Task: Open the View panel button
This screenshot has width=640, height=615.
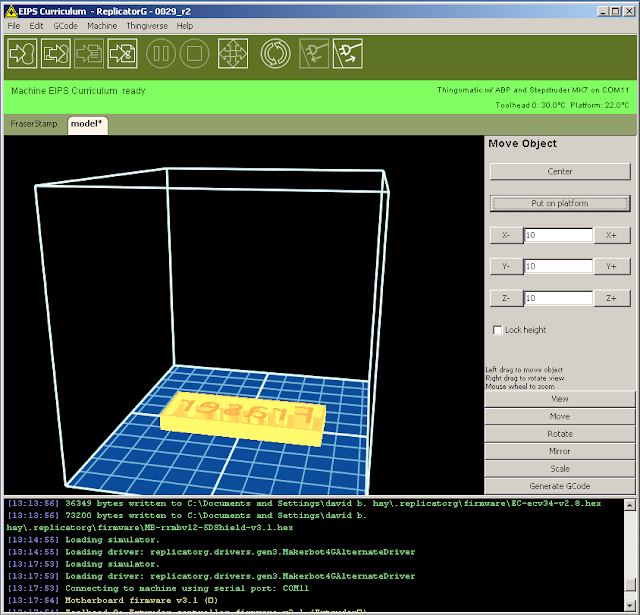Action: (560, 399)
